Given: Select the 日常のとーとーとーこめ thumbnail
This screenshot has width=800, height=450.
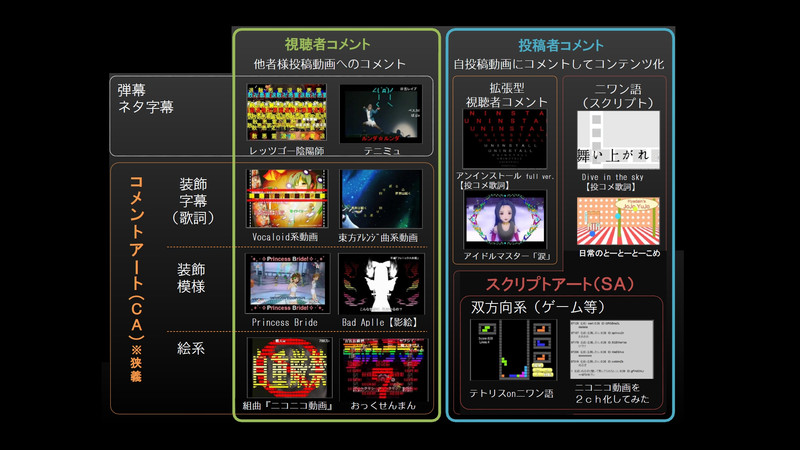Looking at the screenshot, I should [x=618, y=221].
